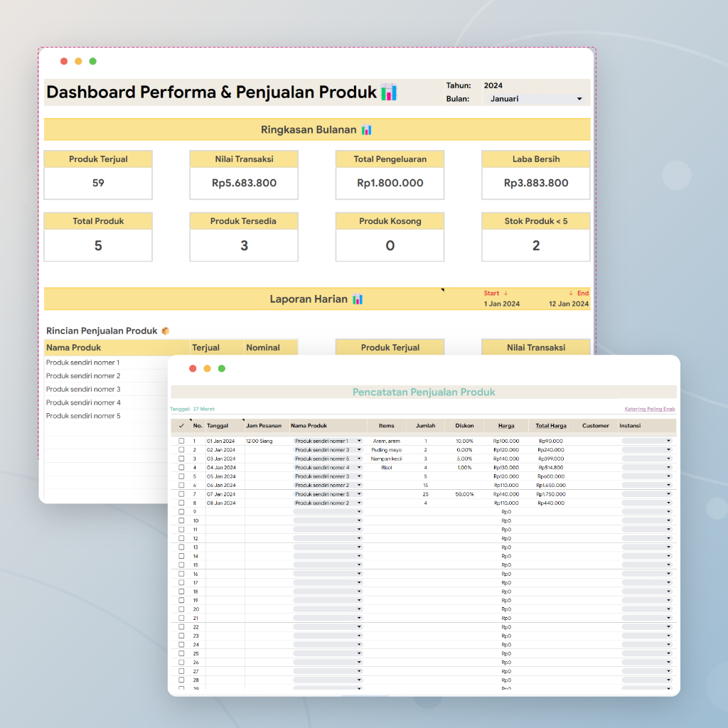Click the Start date 1 Jan 2024
Screen dimensions: 728x728
pyautogui.click(x=501, y=304)
